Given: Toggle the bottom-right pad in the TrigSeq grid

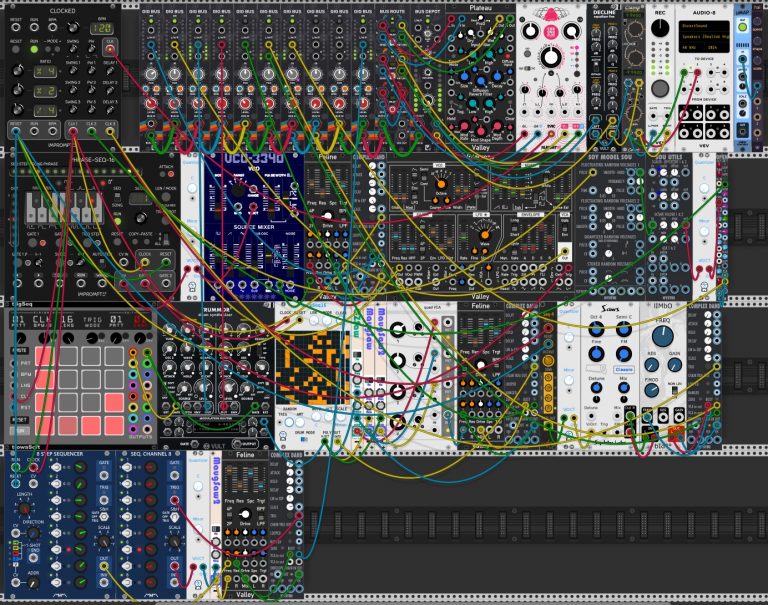Looking at the screenshot, I should tap(114, 426).
